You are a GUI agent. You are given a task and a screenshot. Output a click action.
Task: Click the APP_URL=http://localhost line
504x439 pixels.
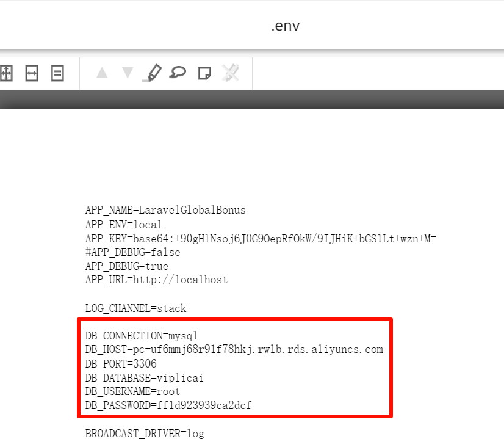pyautogui.click(x=156, y=280)
